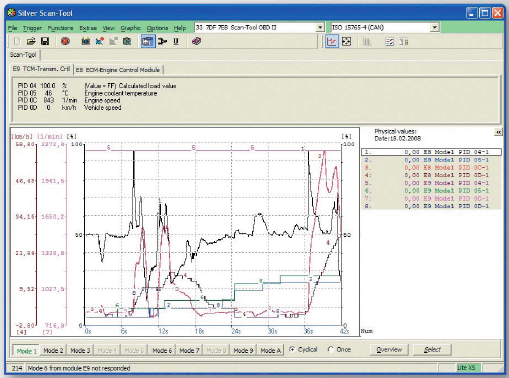Click the bar chart view icon
Viewport: 509px width, 378px height.
click(367, 42)
